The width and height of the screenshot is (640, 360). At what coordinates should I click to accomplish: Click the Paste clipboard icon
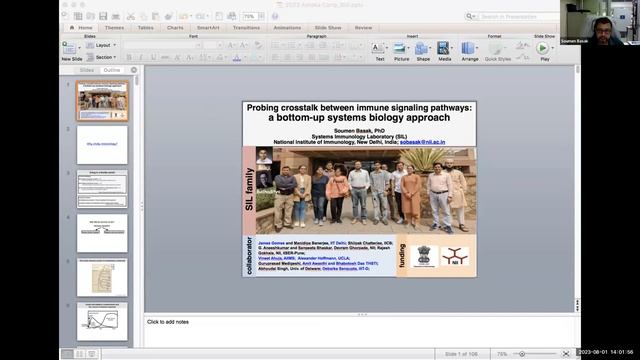[156, 16]
